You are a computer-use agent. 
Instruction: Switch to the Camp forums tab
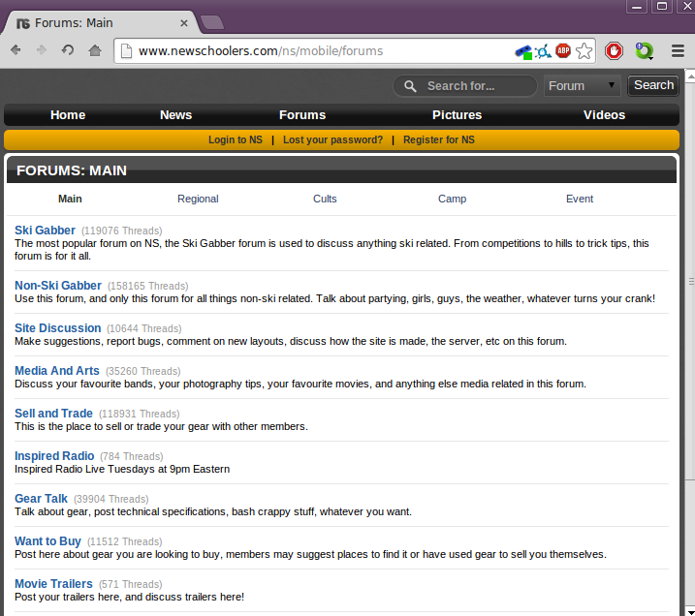(x=452, y=199)
